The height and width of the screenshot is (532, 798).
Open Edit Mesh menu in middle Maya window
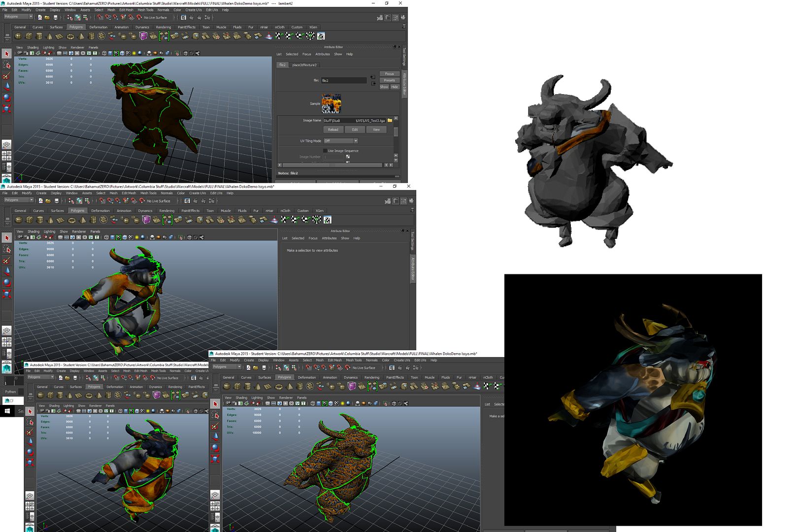(x=129, y=193)
